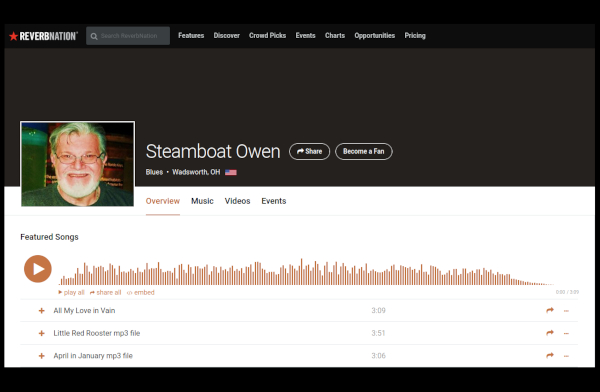Viewport: 600px width, 392px height.
Task: Open more options for April in January
Action: point(566,356)
